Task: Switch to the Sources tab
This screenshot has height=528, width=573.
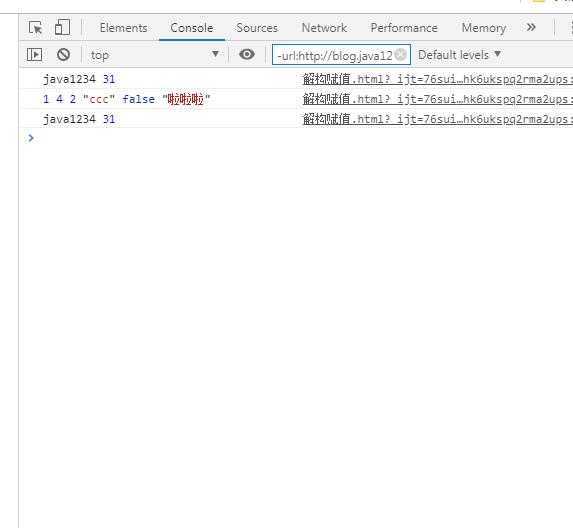Action: click(x=257, y=28)
